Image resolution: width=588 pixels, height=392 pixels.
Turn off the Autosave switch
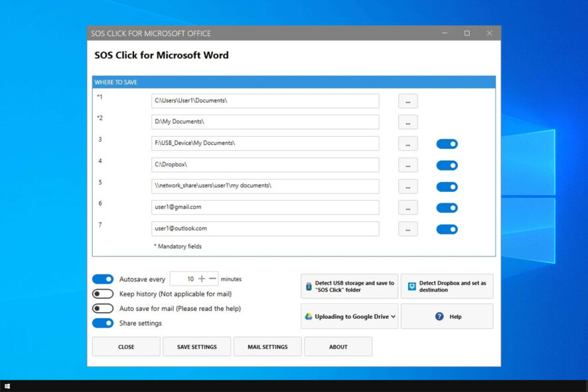tap(103, 279)
